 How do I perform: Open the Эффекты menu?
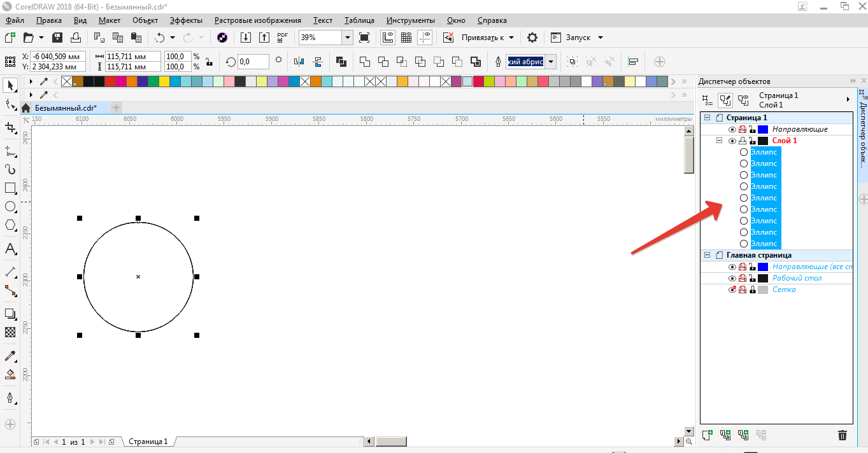pyautogui.click(x=187, y=20)
